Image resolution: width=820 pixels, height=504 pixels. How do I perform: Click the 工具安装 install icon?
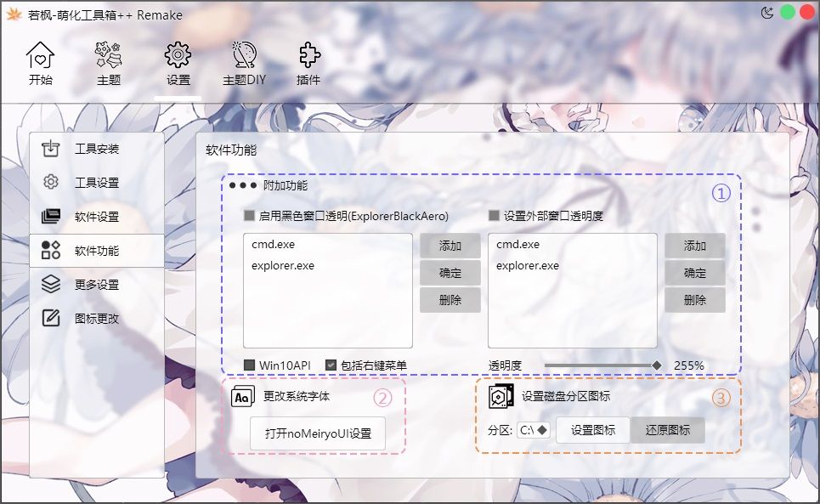point(51,149)
